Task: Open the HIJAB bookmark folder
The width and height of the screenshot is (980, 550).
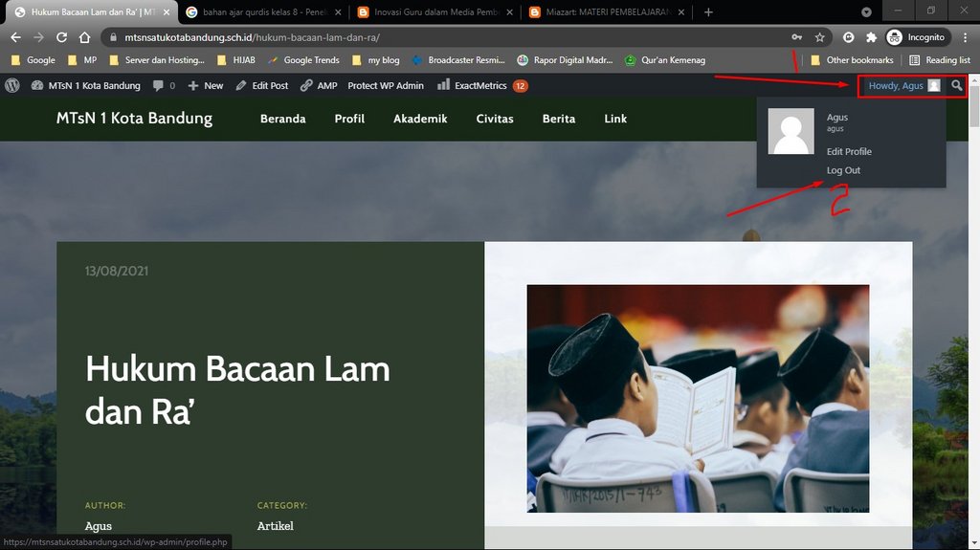Action: tap(236, 60)
